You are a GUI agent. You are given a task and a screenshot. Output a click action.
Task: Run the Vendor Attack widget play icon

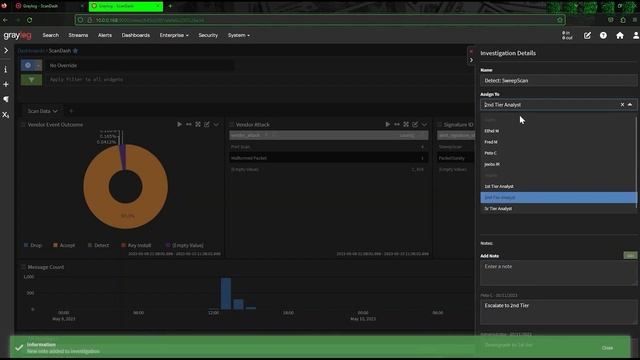pyautogui.click(x=387, y=124)
